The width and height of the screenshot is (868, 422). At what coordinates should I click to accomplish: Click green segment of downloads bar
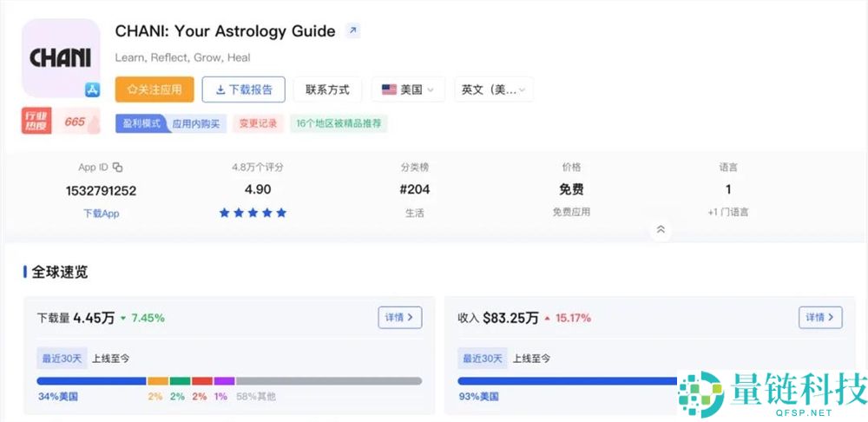point(180,381)
